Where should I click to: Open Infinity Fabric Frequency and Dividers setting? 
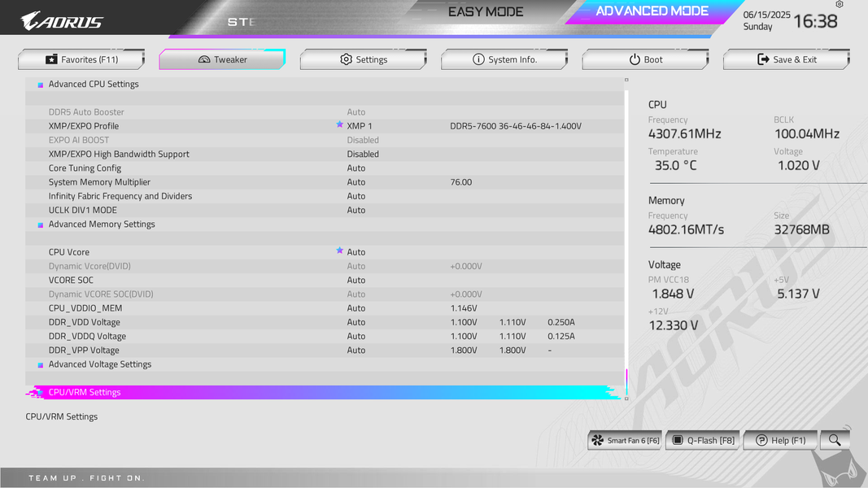point(325,196)
